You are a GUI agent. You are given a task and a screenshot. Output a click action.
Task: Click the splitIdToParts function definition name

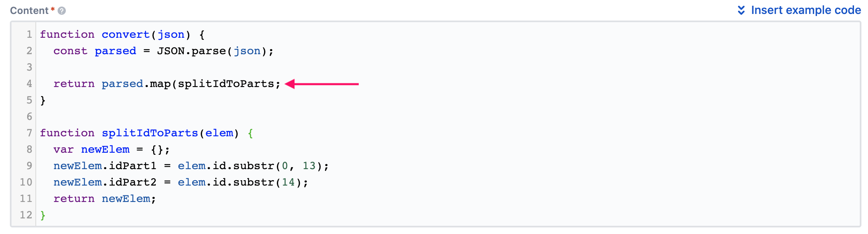click(x=150, y=133)
